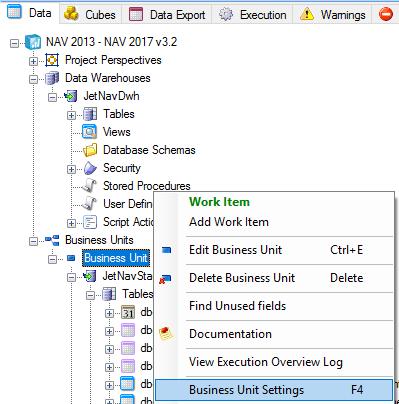Expand Tables under JetNavDwh
Image resolution: width=399 pixels, height=404 pixels.
pyautogui.click(x=71, y=115)
